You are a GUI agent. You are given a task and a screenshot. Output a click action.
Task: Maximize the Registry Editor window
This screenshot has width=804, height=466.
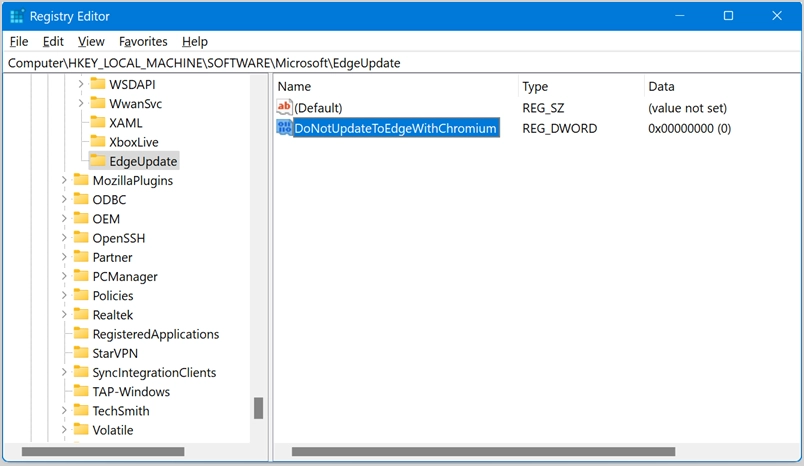coord(728,16)
